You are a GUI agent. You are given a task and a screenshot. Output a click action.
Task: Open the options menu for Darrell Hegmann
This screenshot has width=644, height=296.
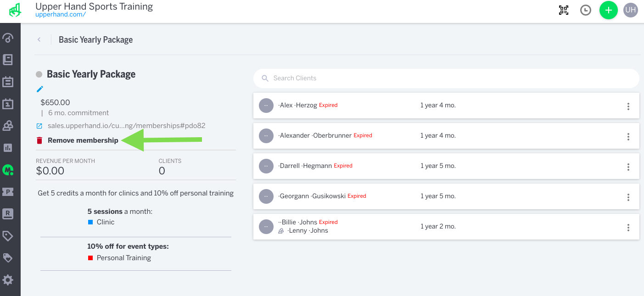pos(628,167)
